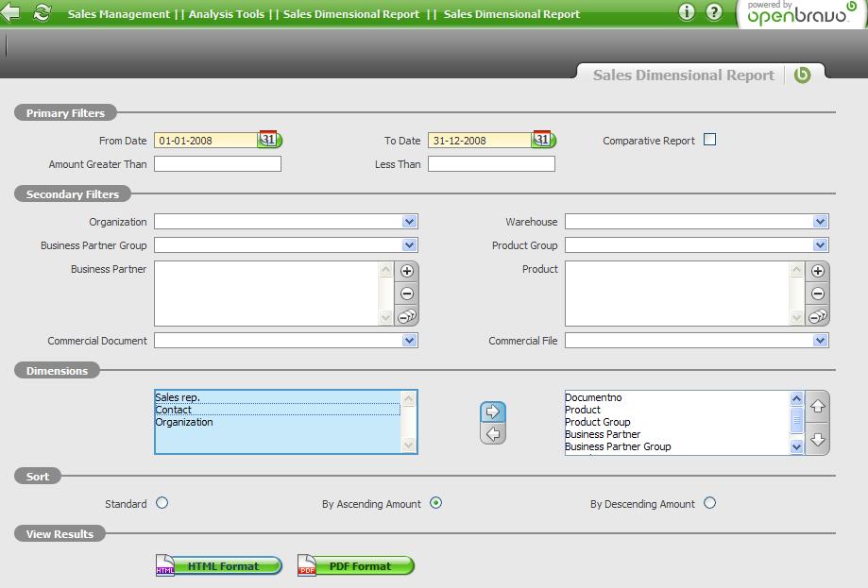The width and height of the screenshot is (868, 588).
Task: Select the Standard sort radio button
Action: (162, 503)
